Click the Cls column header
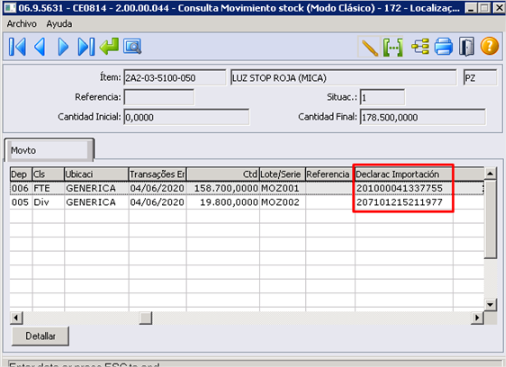Viewport: 506px width, 367px height. tap(48, 174)
